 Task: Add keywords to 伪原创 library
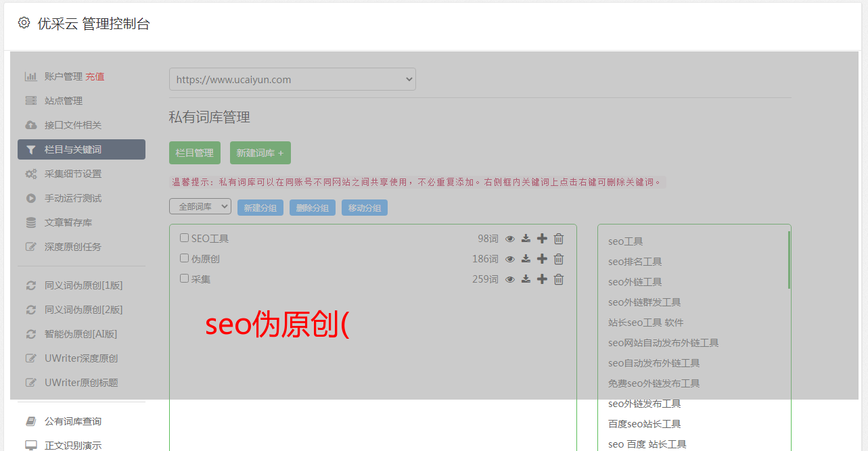(x=542, y=259)
